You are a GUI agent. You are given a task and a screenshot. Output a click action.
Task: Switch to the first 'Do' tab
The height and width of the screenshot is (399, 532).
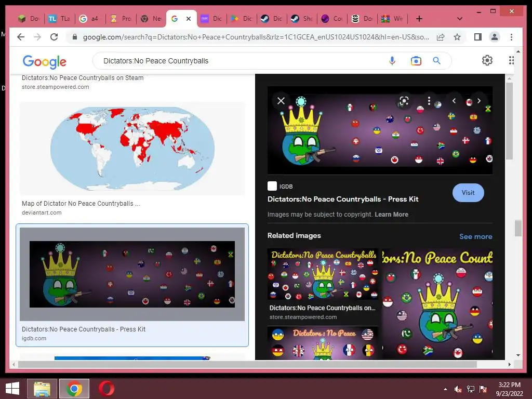pyautogui.click(x=29, y=19)
